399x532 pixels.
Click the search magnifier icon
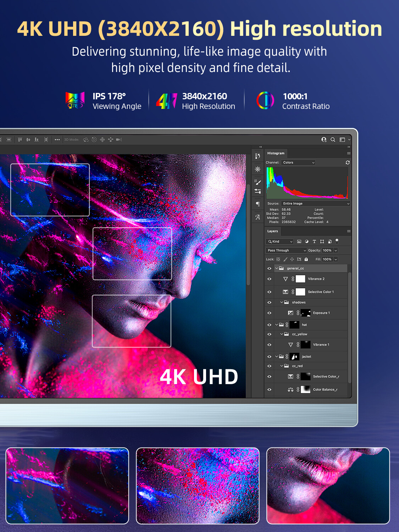click(333, 140)
